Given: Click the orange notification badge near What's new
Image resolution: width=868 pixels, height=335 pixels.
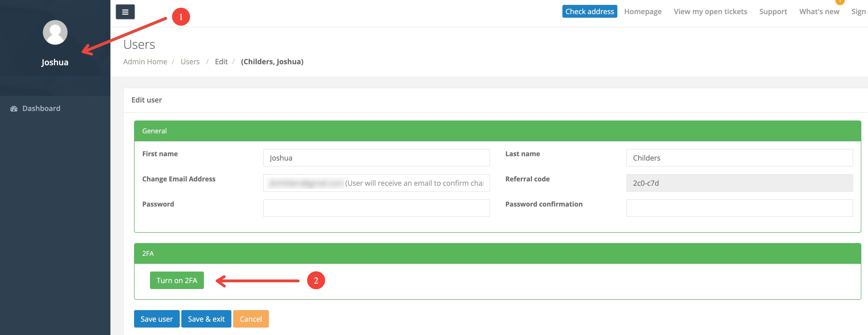Looking at the screenshot, I should pos(840,2).
